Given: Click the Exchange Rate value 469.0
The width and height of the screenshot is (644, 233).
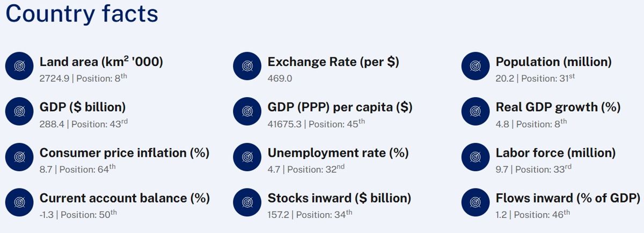Looking at the screenshot, I should click(280, 78).
